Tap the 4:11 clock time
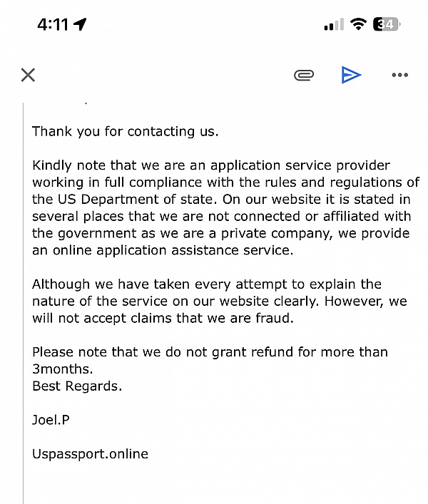The width and height of the screenshot is (428, 504). click(52, 24)
